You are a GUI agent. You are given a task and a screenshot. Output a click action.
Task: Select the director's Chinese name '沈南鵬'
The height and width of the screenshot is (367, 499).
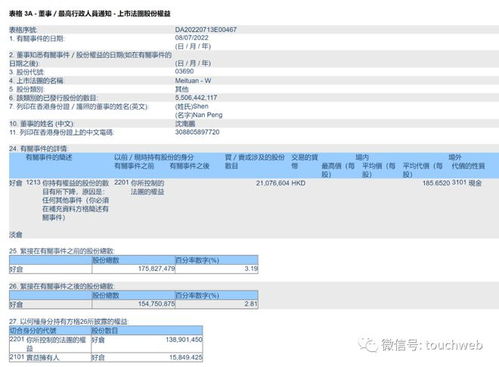(185, 124)
